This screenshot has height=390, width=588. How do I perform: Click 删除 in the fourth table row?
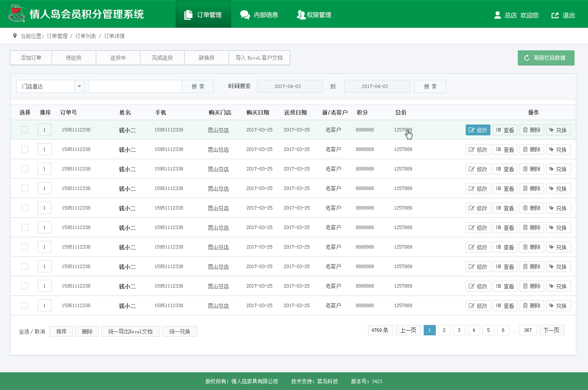pyautogui.click(x=532, y=189)
